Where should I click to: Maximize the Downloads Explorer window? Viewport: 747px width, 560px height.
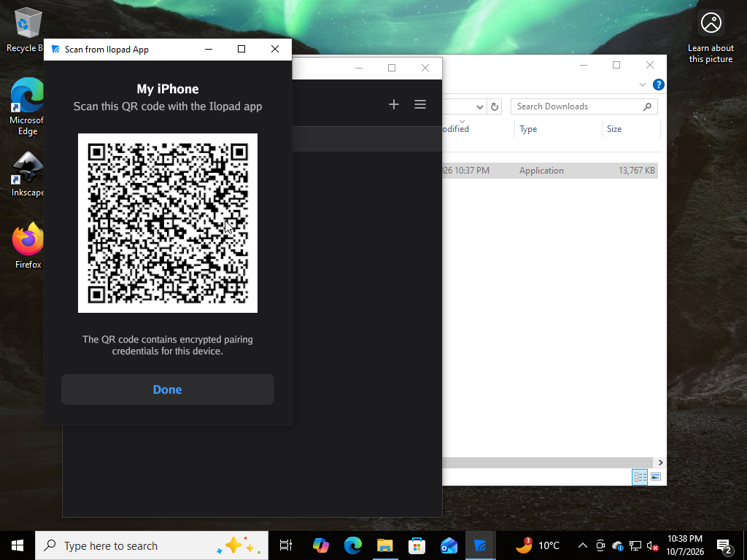pos(616,65)
